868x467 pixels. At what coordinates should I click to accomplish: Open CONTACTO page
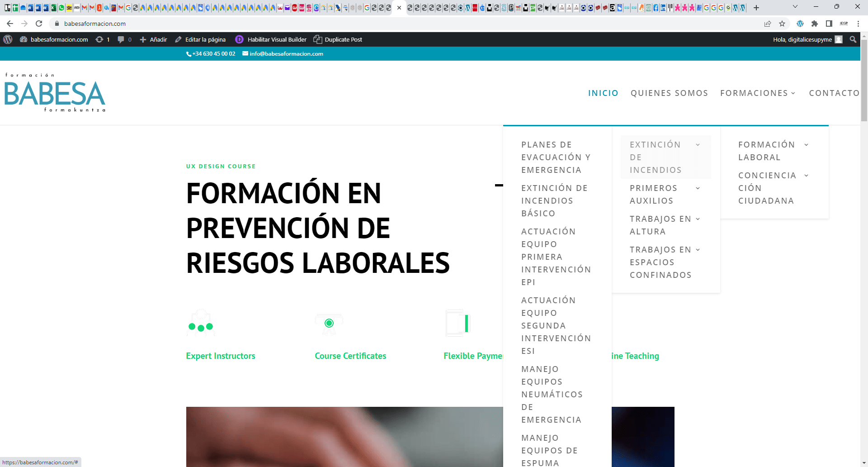coord(834,93)
